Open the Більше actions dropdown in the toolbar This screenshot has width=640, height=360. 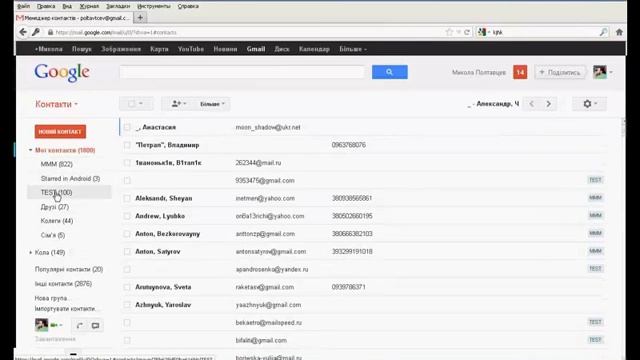(x=212, y=104)
